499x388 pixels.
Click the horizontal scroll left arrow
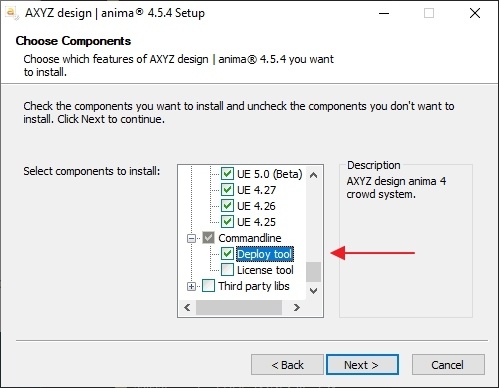(x=187, y=307)
